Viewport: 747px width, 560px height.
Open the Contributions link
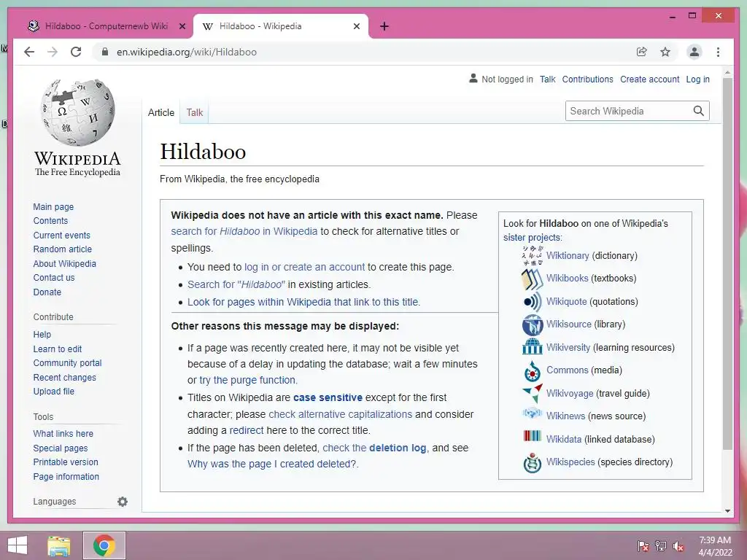pyautogui.click(x=587, y=79)
